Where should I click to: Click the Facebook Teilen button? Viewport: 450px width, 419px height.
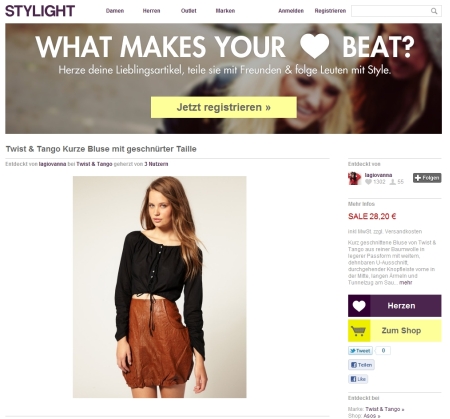click(361, 365)
